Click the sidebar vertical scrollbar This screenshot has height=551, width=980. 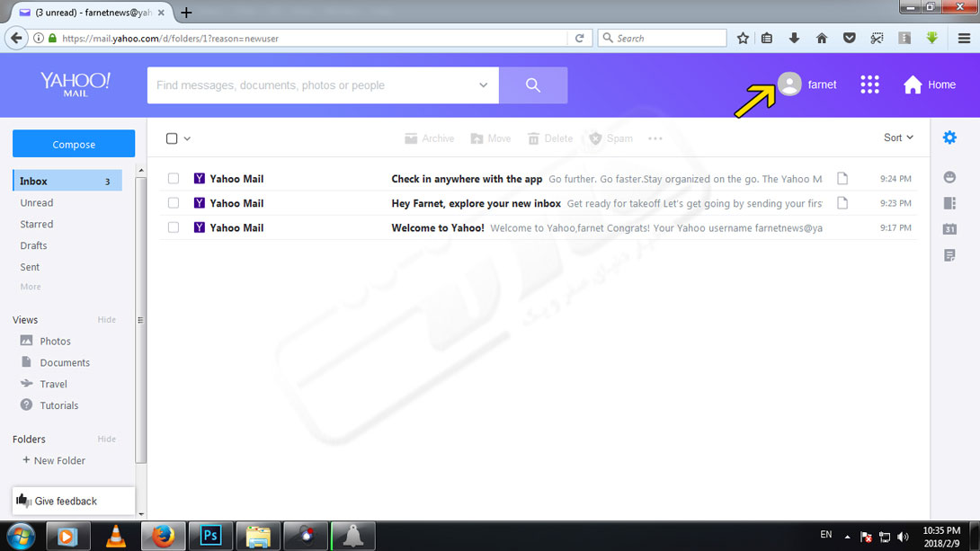coord(140,320)
